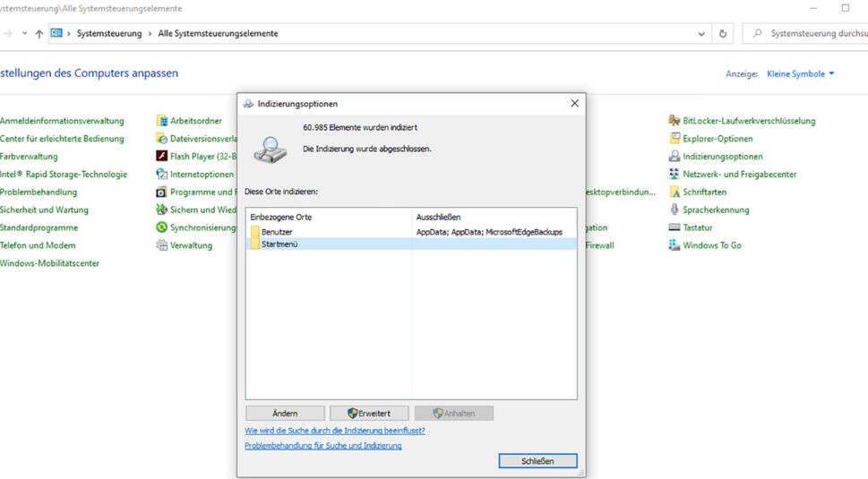Open Problembehandlung in Control Panel
Screen dimensions: 868x479
coord(39,192)
